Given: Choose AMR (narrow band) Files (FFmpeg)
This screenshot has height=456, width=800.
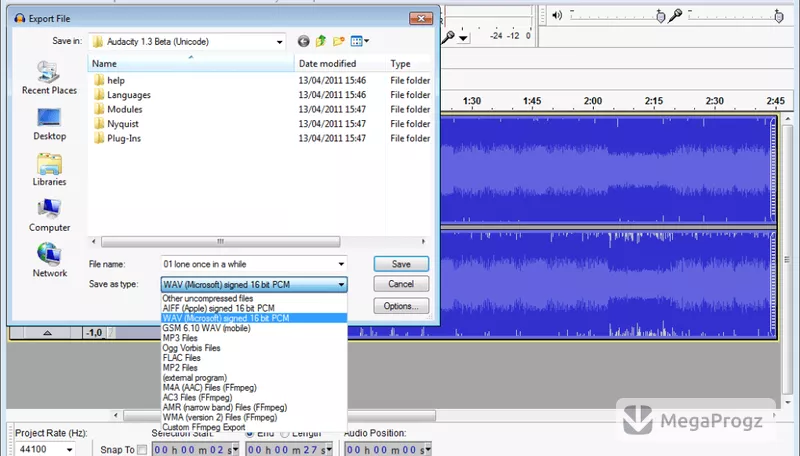Looking at the screenshot, I should 254,408.
